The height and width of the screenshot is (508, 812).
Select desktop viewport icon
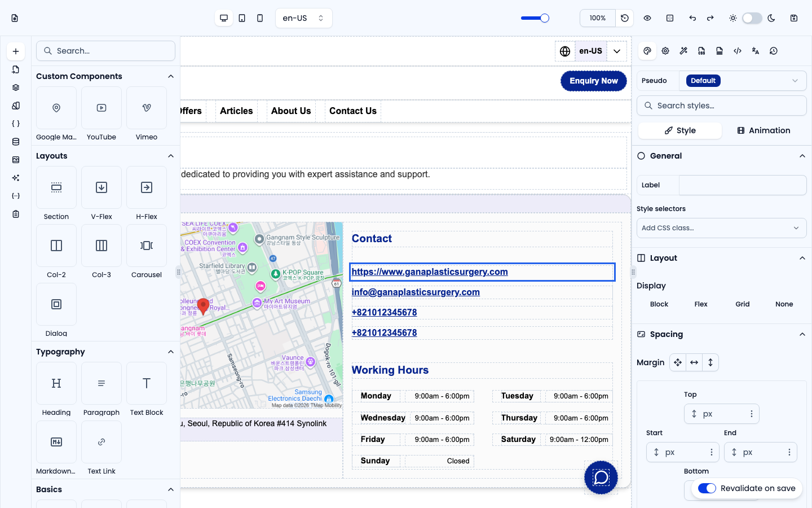click(x=224, y=18)
